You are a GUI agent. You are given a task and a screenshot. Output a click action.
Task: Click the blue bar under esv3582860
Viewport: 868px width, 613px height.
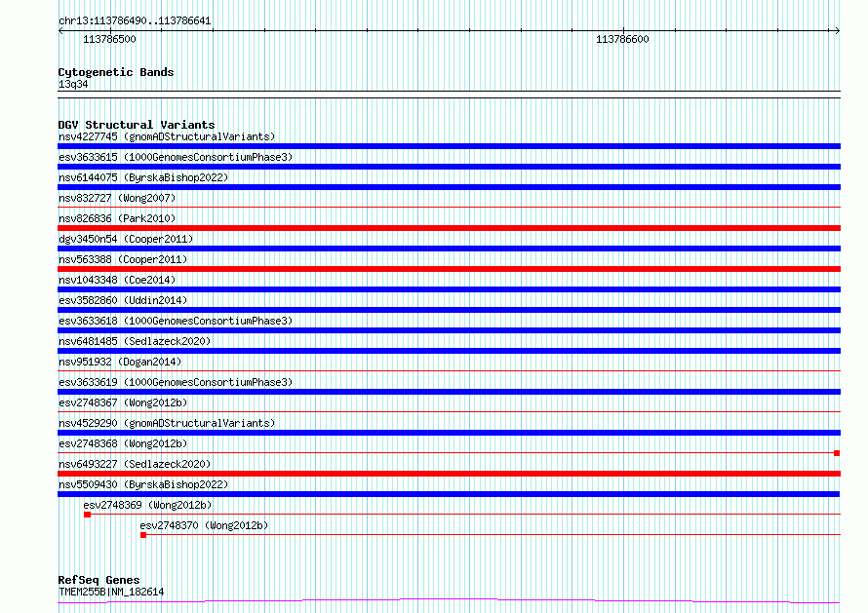[449, 310]
